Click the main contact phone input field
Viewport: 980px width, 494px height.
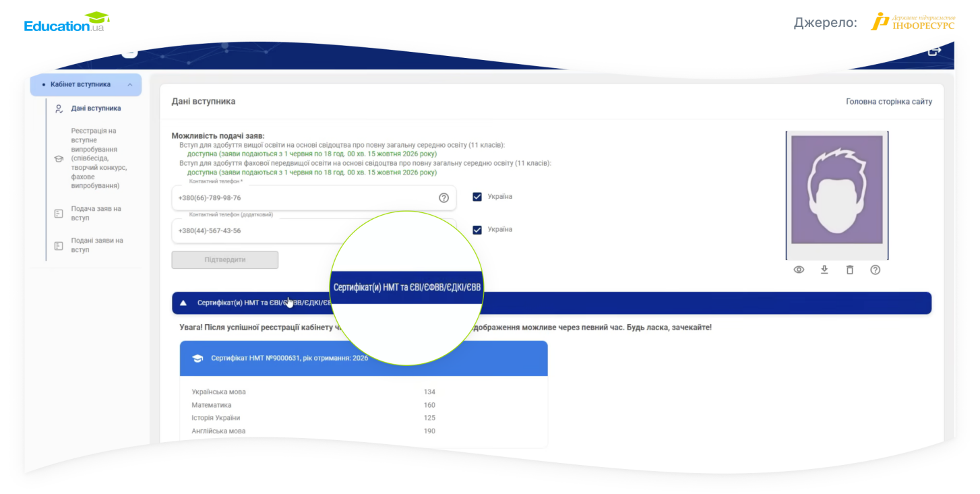(x=313, y=197)
